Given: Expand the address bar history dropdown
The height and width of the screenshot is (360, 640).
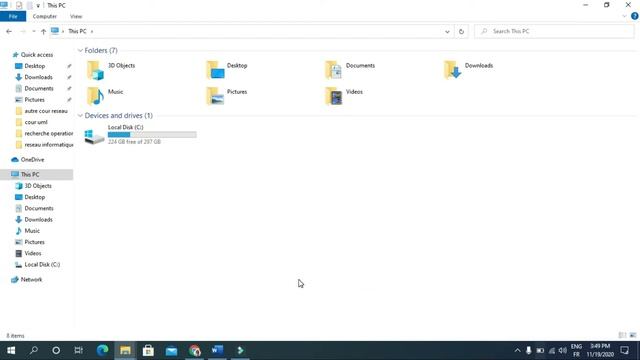Looking at the screenshot, I should (x=447, y=31).
